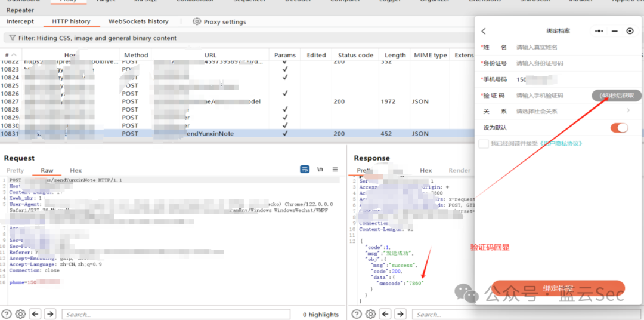Screen dimensions: 644x320
Task: Select history row 10823
Action: tap(237, 69)
